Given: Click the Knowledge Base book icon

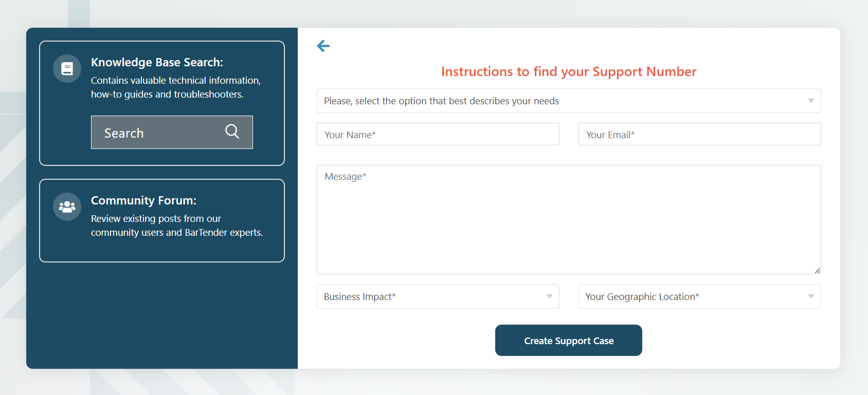Looking at the screenshot, I should click(x=67, y=68).
